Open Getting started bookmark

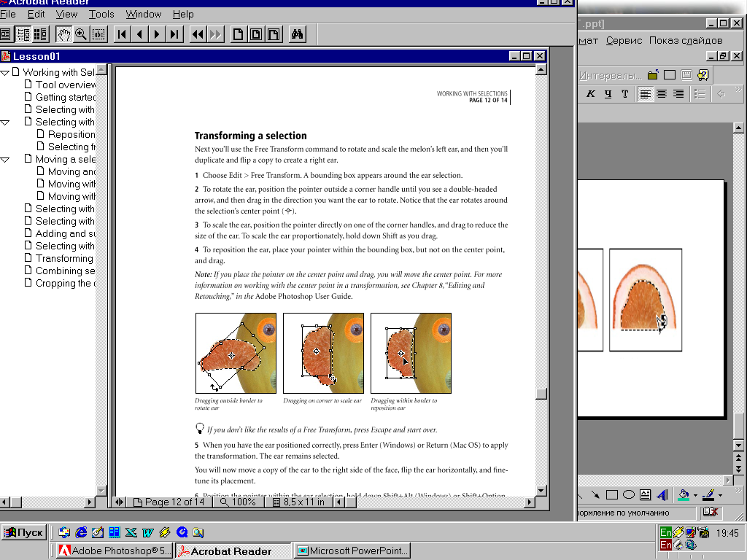coord(65,97)
